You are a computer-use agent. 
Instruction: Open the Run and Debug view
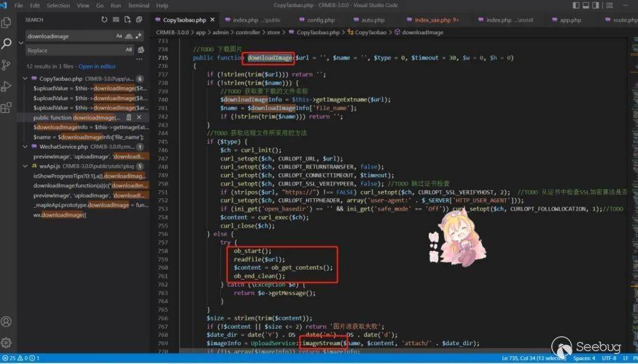pyautogui.click(x=6, y=87)
